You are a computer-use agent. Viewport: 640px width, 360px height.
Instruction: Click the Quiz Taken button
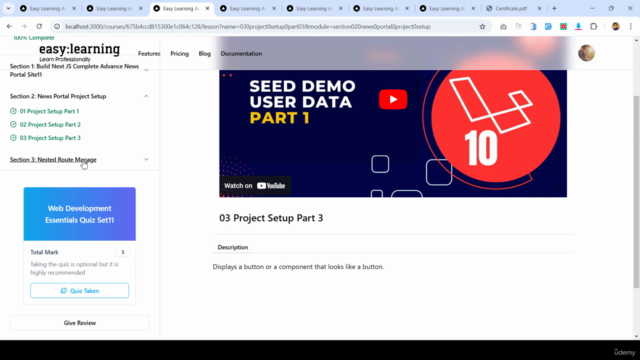point(80,291)
